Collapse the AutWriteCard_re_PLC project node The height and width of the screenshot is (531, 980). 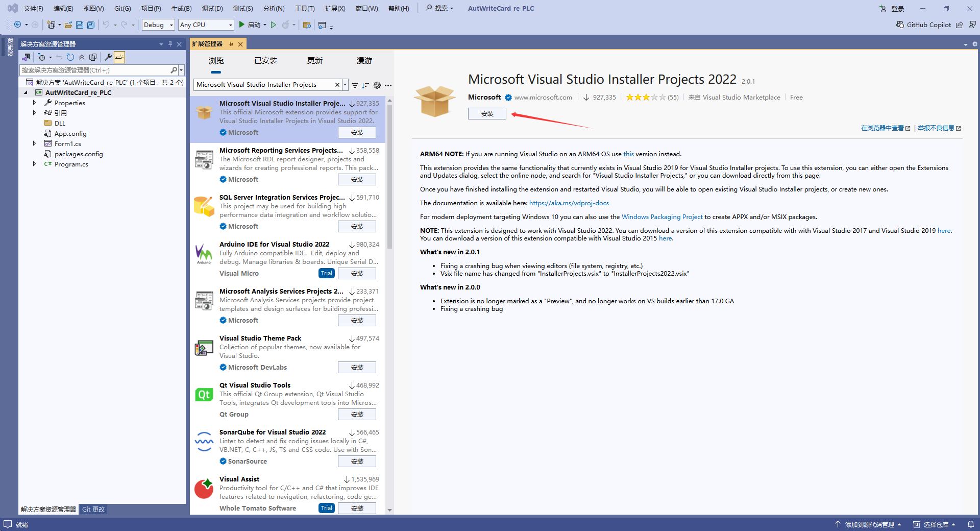point(26,92)
